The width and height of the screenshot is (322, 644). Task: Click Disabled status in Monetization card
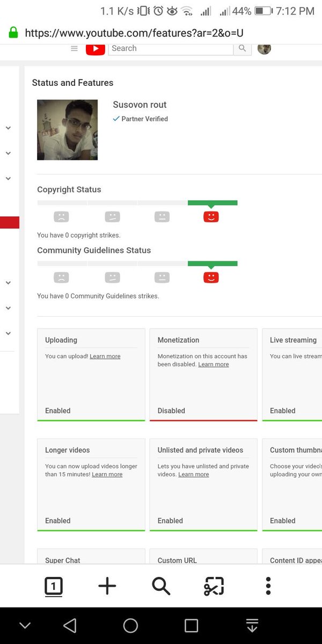pyautogui.click(x=171, y=411)
